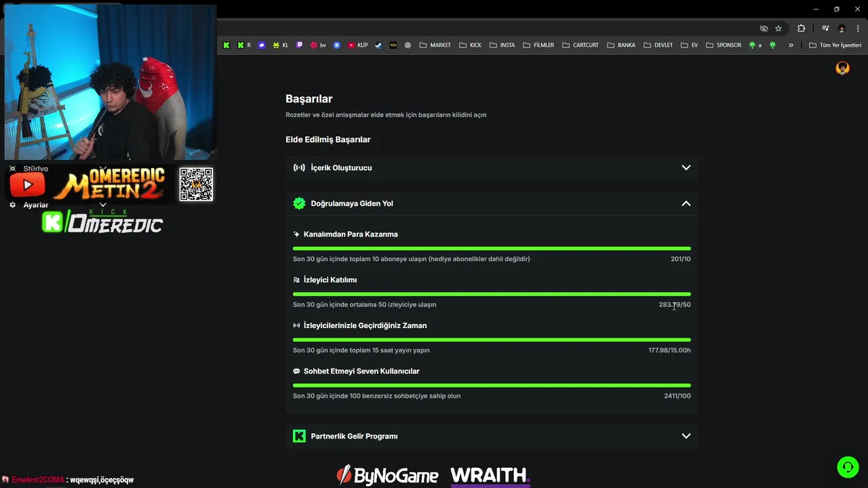Open the MARKET bookmark folder
The image size is (868, 488).
[435, 45]
